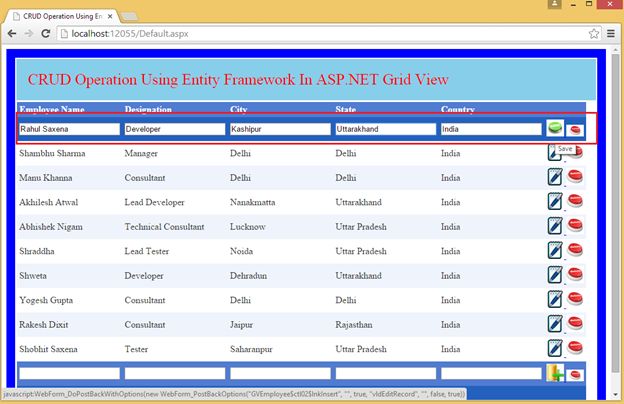Click the Country column header
The image size is (624, 404).
(x=458, y=109)
